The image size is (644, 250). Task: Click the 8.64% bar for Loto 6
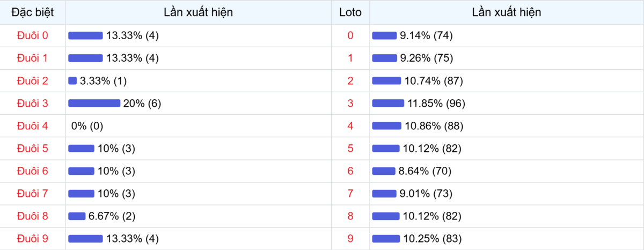(384, 171)
